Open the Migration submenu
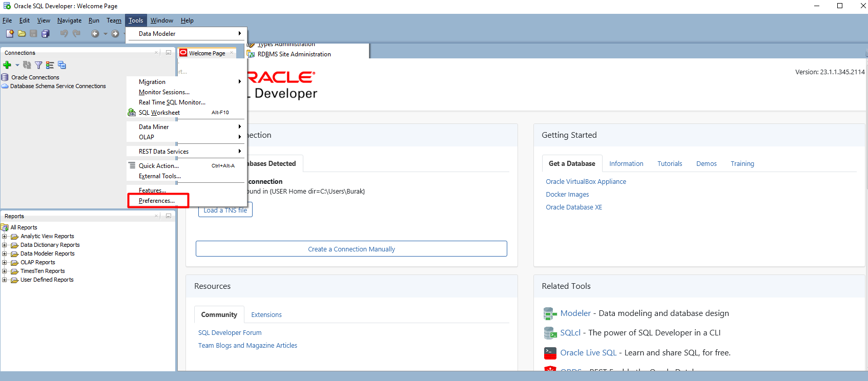The width and height of the screenshot is (868, 381). (x=152, y=82)
